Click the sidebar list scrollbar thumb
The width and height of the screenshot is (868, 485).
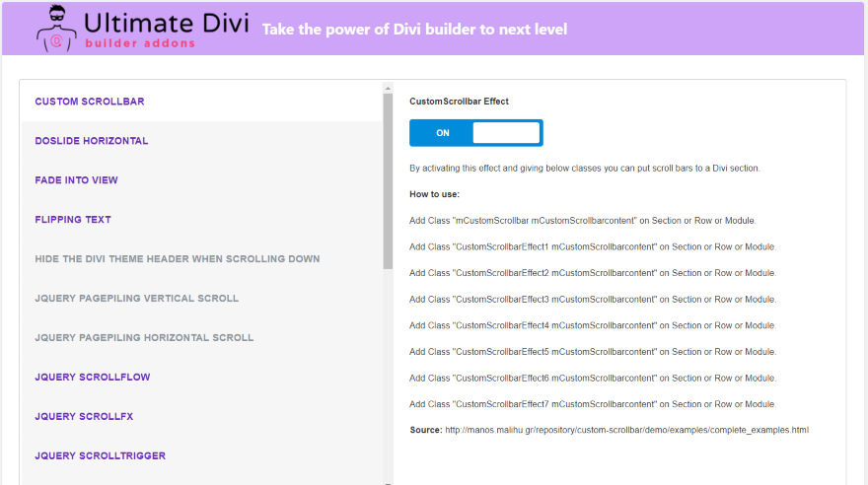(388, 181)
